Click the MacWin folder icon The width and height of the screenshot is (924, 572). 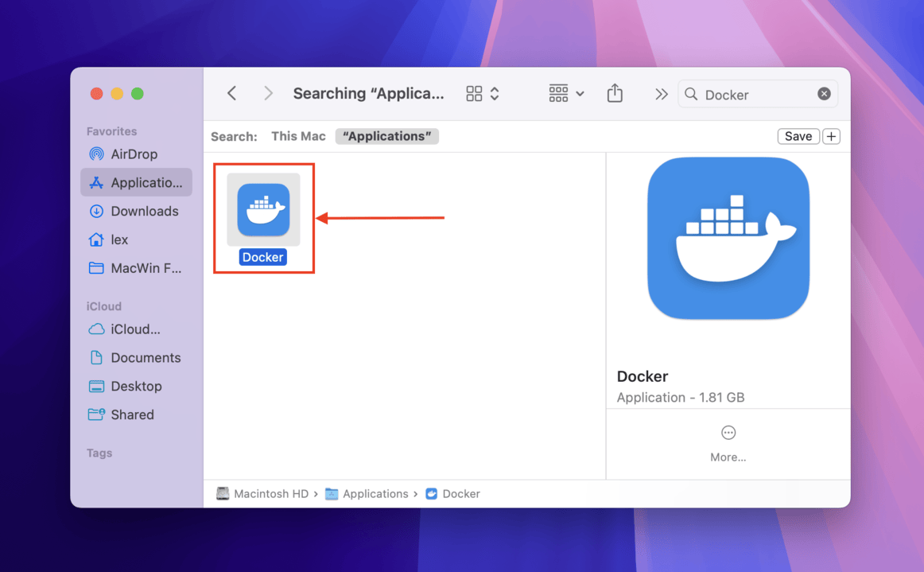pos(96,268)
